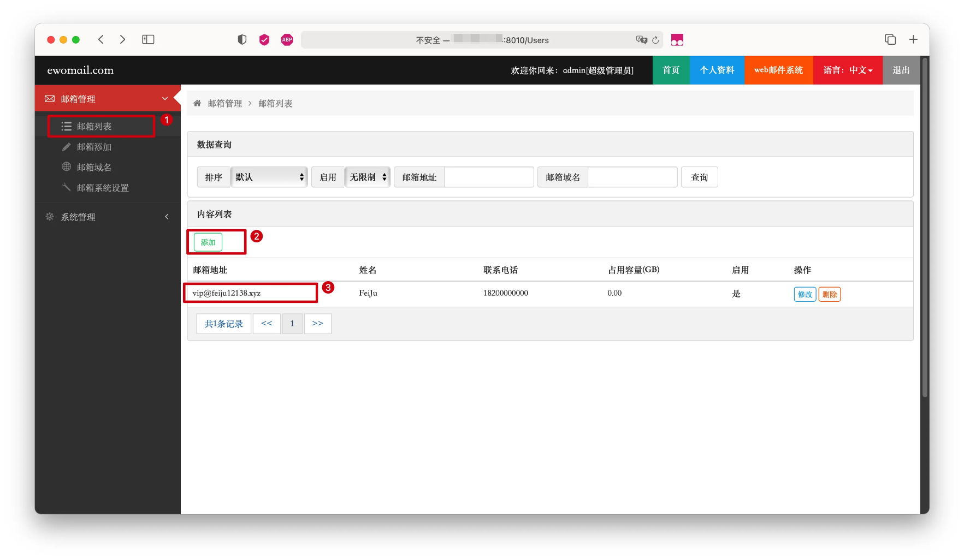Click the browser address bar

[x=482, y=40]
